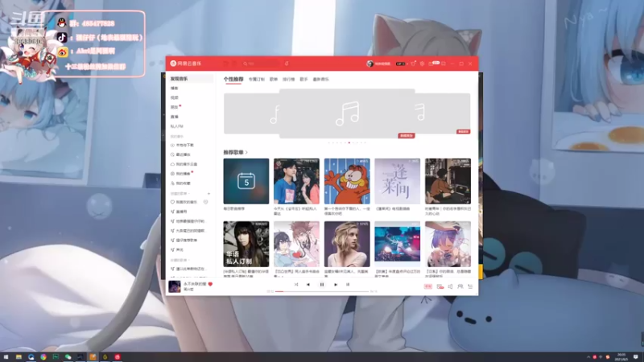Switch to 歌单 tab
This screenshot has width=644, height=362.
(274, 79)
